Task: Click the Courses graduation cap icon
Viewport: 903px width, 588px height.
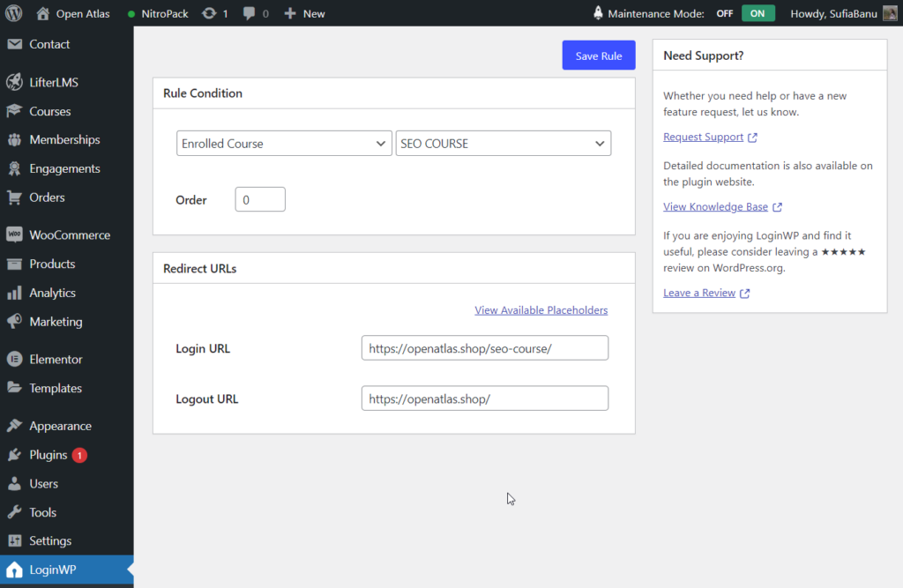Action: pos(14,110)
